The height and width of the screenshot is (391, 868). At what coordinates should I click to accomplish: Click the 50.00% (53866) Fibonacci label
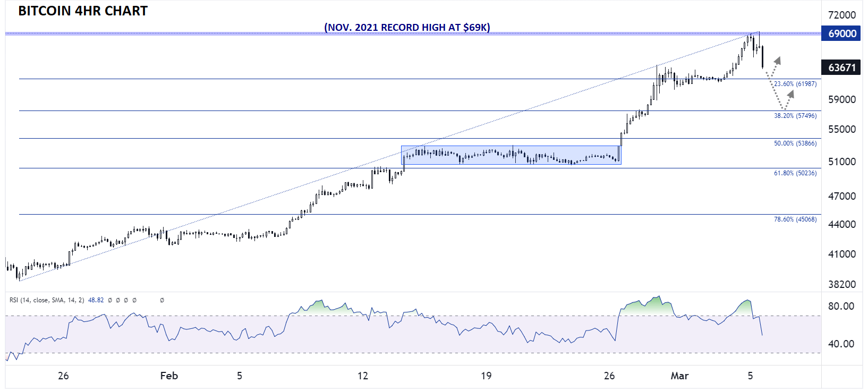pos(795,143)
